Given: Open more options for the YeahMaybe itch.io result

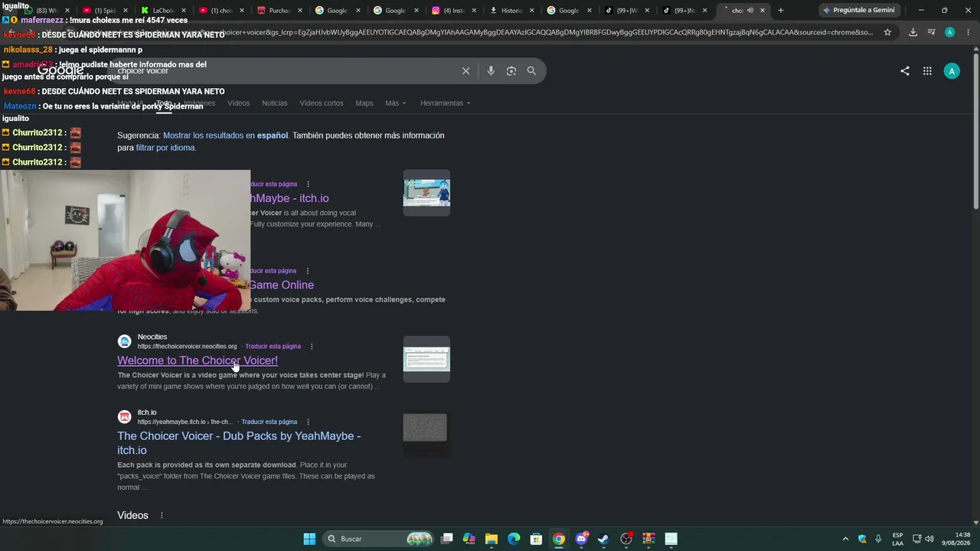Looking at the screenshot, I should pyautogui.click(x=308, y=184).
